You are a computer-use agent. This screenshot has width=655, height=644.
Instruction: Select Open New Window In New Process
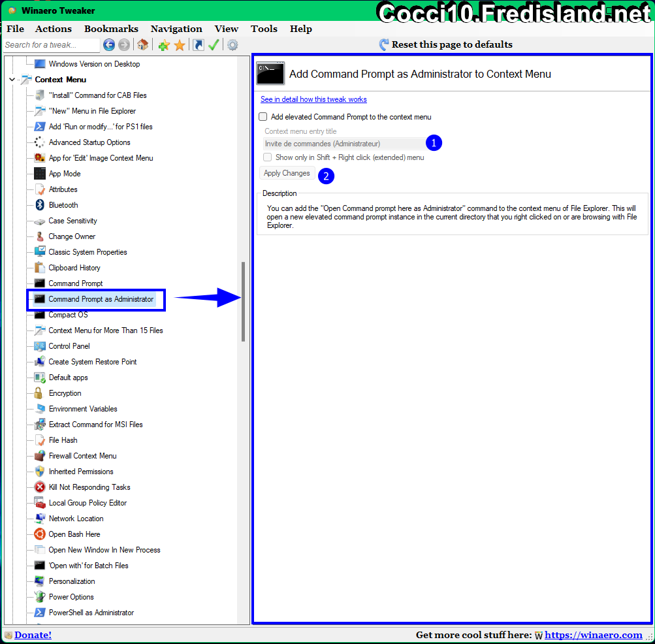coord(104,549)
